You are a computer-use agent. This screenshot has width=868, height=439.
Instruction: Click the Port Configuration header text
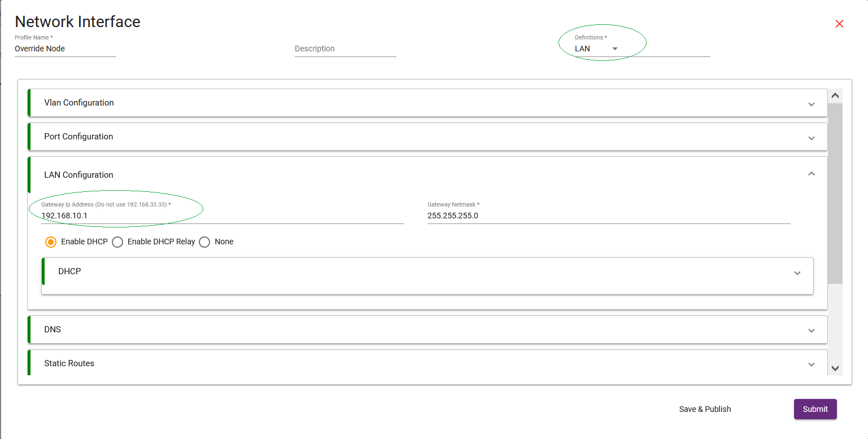(x=78, y=137)
